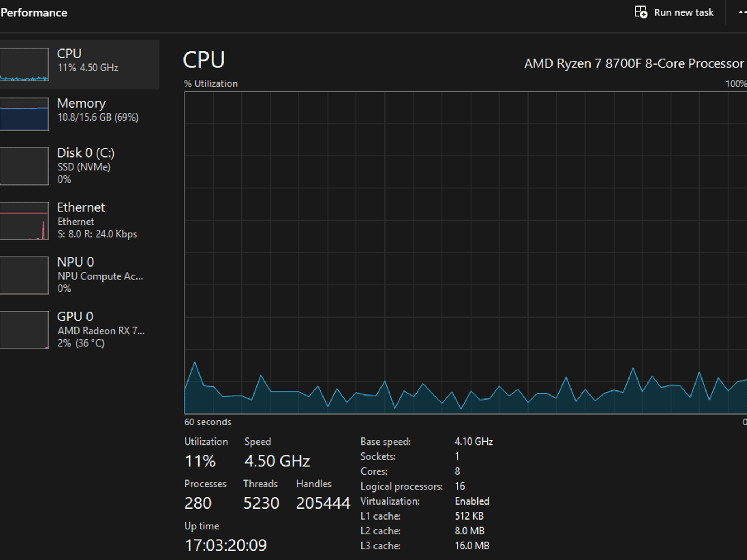Click the Ethernet mini graph thumbnail

24,221
